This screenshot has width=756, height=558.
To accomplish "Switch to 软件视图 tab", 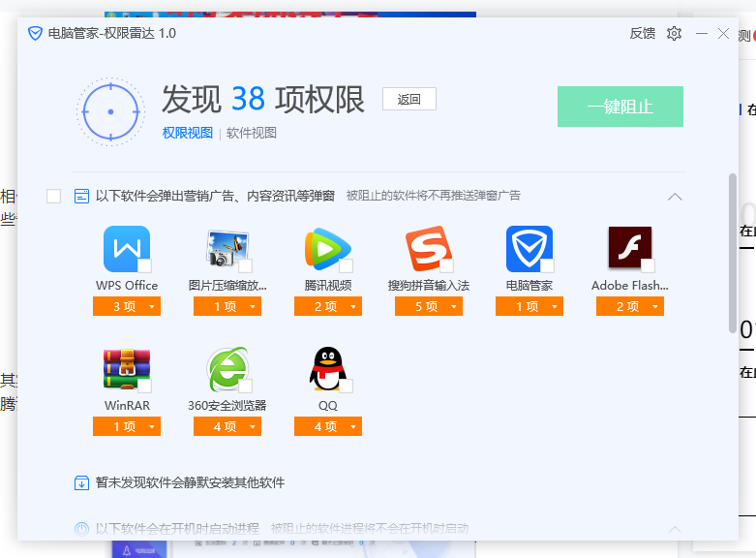I will [252, 133].
